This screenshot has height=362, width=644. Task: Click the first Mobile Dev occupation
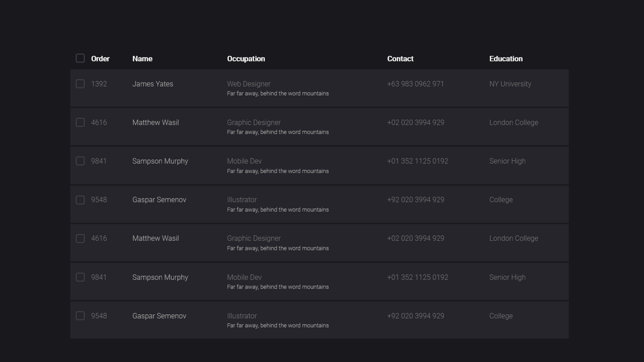pyautogui.click(x=245, y=161)
